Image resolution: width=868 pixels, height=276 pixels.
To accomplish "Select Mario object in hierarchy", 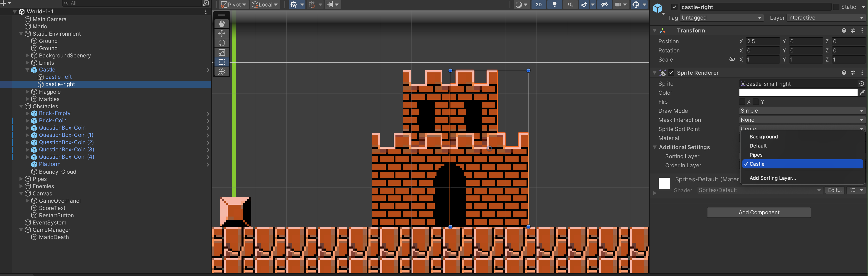I will click(x=40, y=26).
